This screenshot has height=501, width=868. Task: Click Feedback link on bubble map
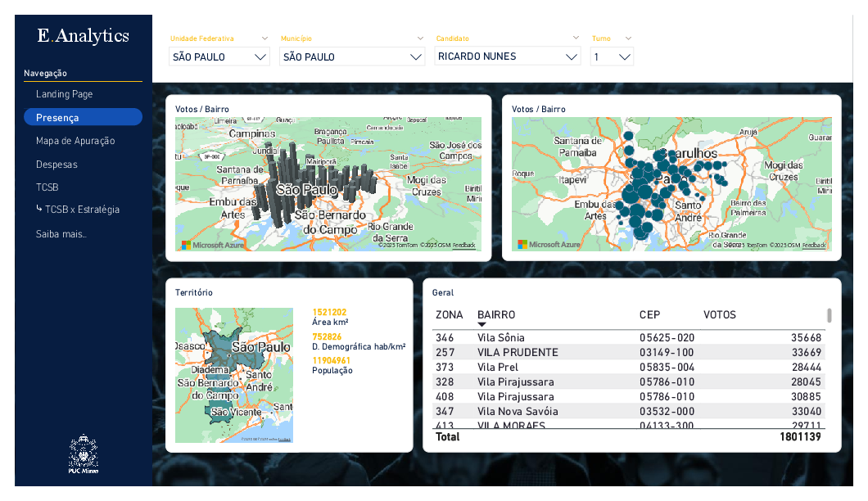point(814,245)
